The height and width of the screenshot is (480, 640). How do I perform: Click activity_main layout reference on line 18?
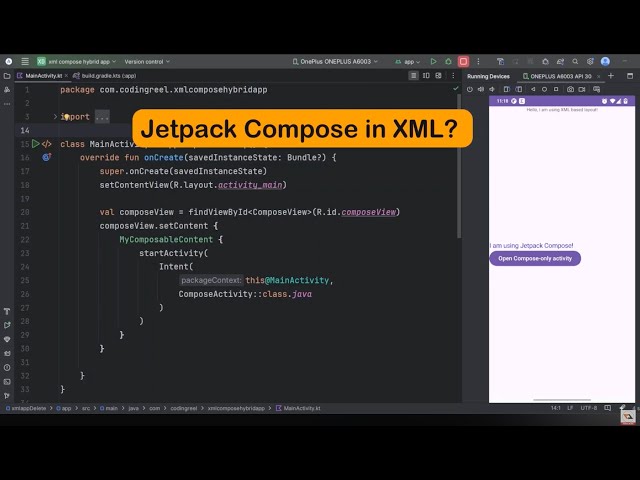250,185
